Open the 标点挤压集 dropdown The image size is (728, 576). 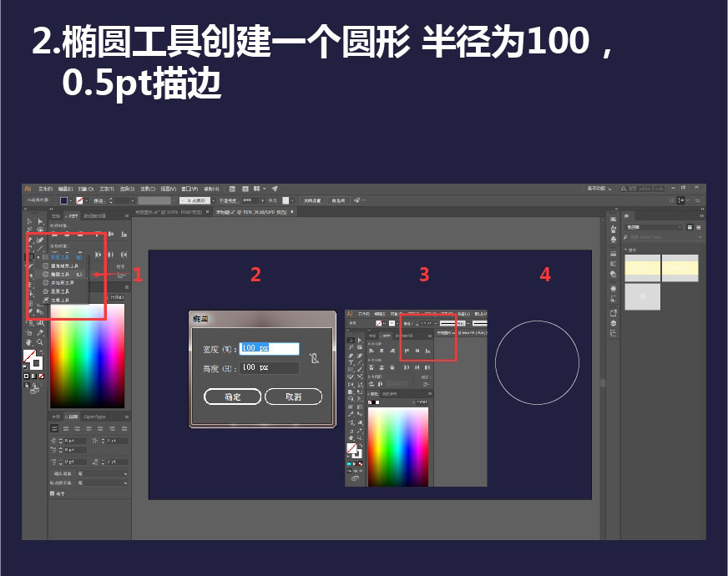103,483
